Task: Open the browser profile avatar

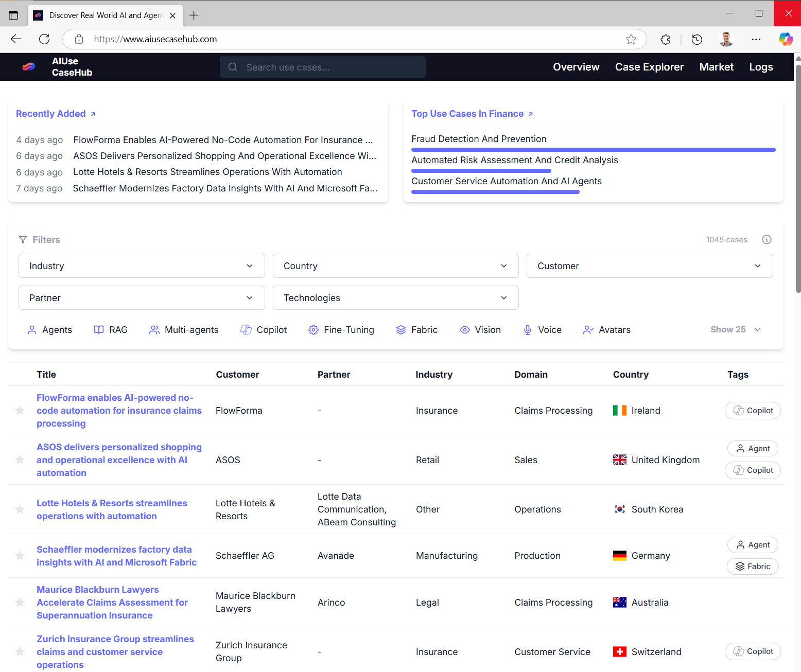Action: (726, 39)
